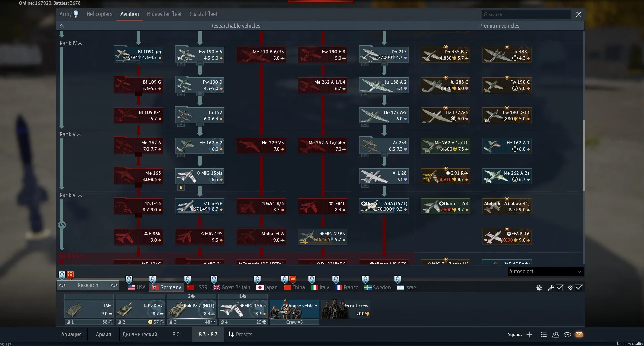
Task: Click the vehicle Search field
Action: tap(526, 14)
